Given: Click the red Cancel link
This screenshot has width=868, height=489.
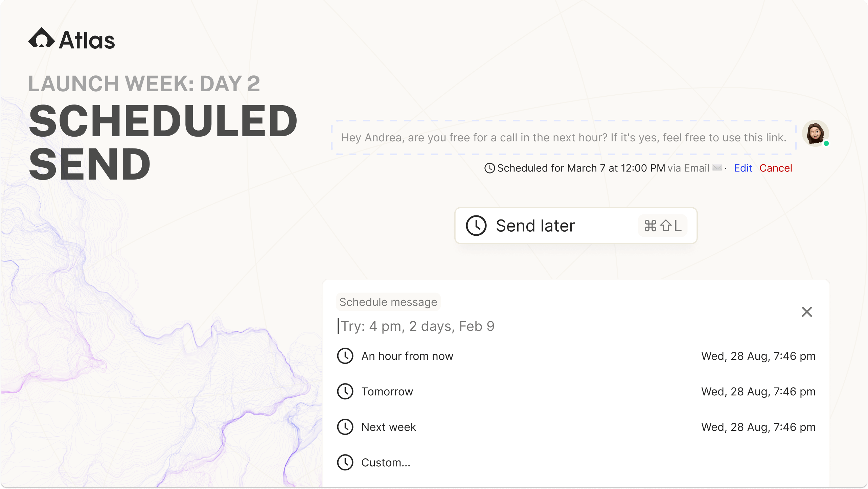Looking at the screenshot, I should [x=776, y=168].
